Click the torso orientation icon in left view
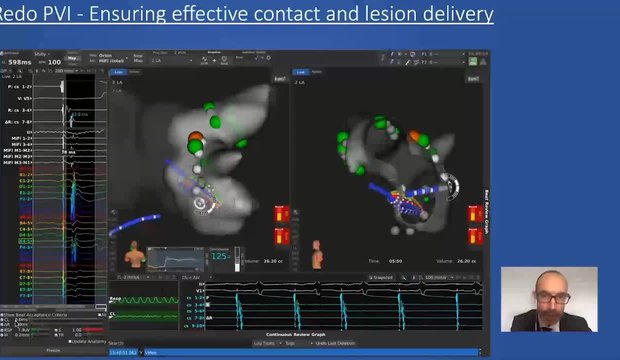Image resolution: width=620 pixels, height=360 pixels. [x=135, y=255]
